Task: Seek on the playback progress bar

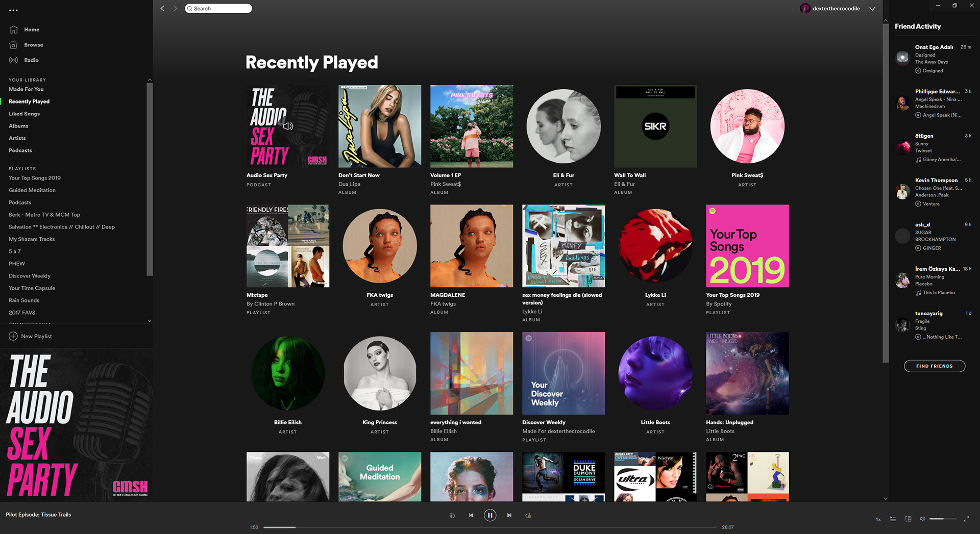Action: [490, 527]
